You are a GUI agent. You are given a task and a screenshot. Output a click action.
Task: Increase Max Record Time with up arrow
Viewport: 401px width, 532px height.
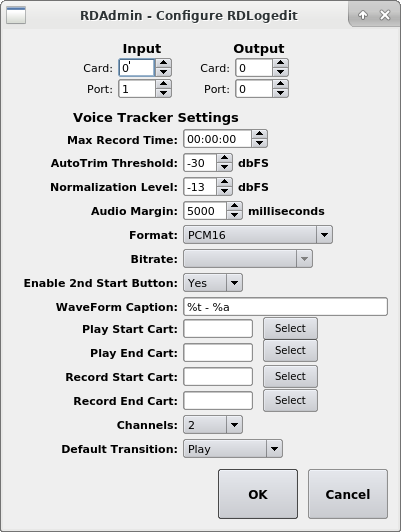(259, 134)
